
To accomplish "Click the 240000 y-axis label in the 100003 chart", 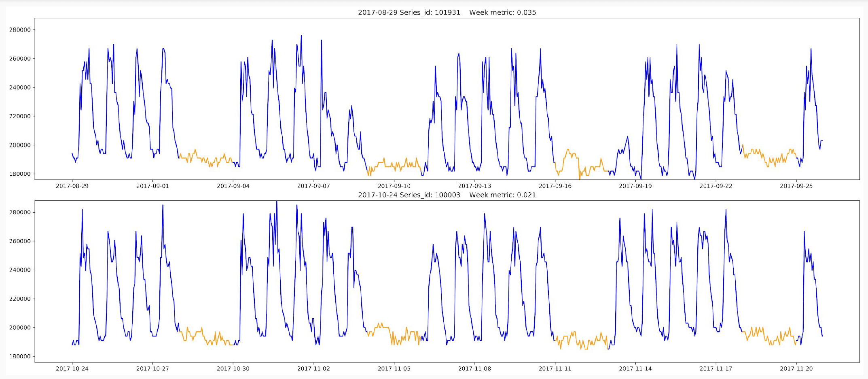I will click(x=20, y=270).
